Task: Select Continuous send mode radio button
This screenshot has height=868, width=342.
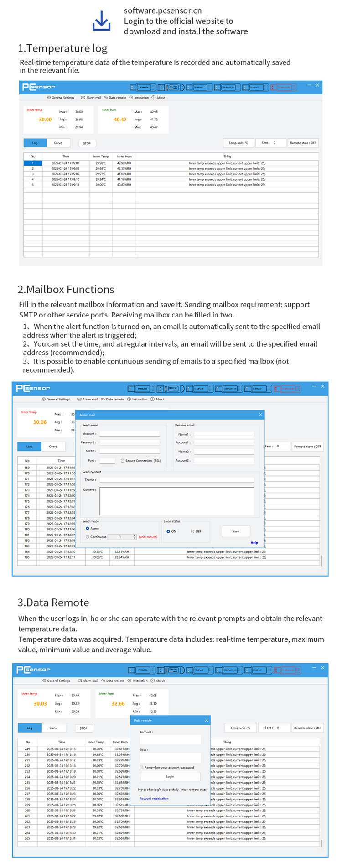Action: pyautogui.click(x=88, y=537)
